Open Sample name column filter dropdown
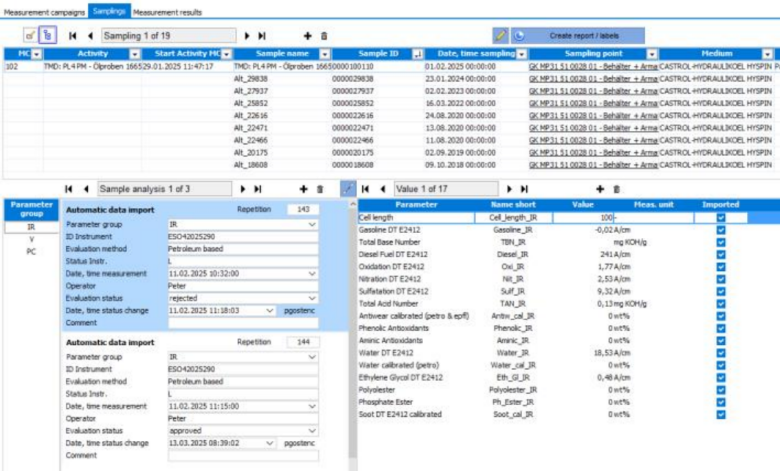The height and width of the screenshot is (471, 780). coord(324,54)
